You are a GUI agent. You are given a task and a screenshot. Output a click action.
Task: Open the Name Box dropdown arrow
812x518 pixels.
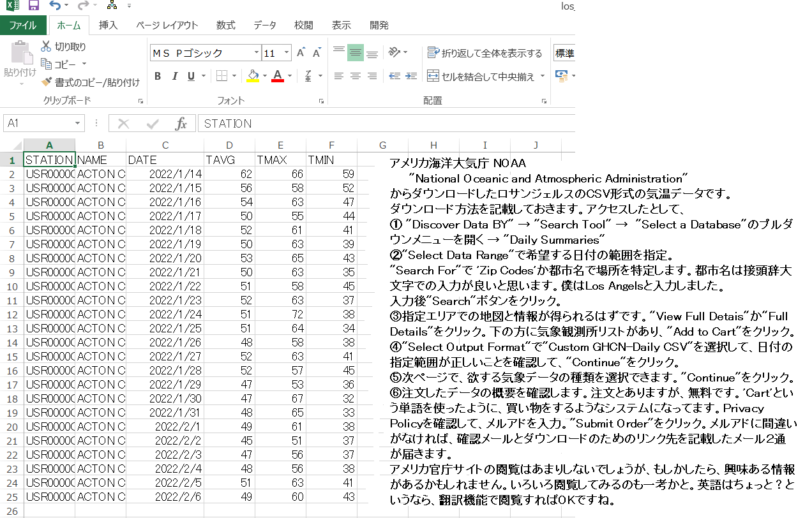coord(78,124)
